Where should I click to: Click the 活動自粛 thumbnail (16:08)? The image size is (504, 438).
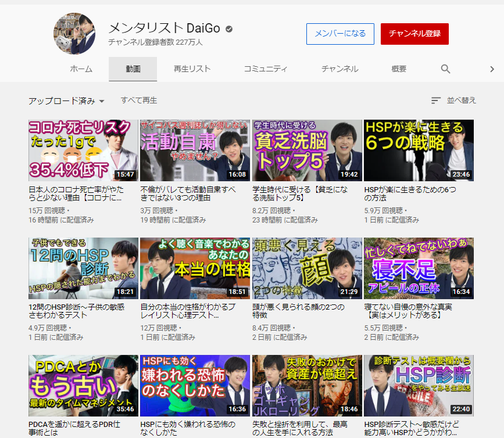[195, 150]
